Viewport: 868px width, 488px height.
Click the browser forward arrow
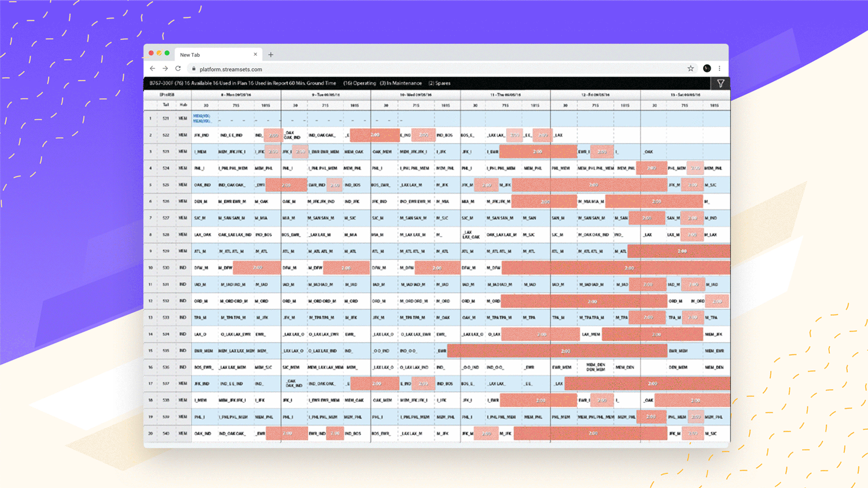click(165, 69)
